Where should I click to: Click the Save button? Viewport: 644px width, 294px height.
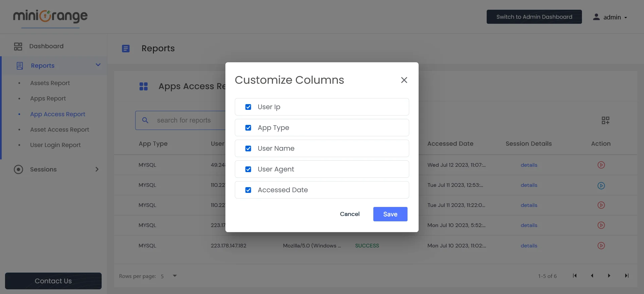(390, 214)
